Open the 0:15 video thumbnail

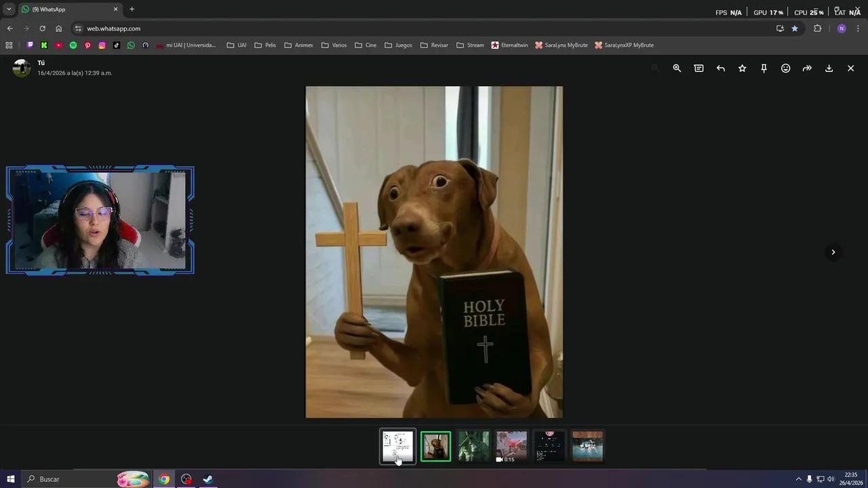[x=511, y=447]
